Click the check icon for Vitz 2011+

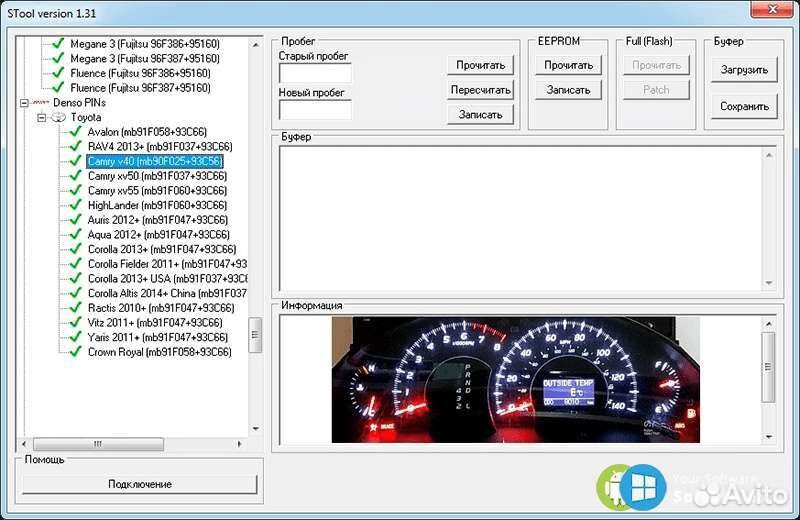click(76, 323)
